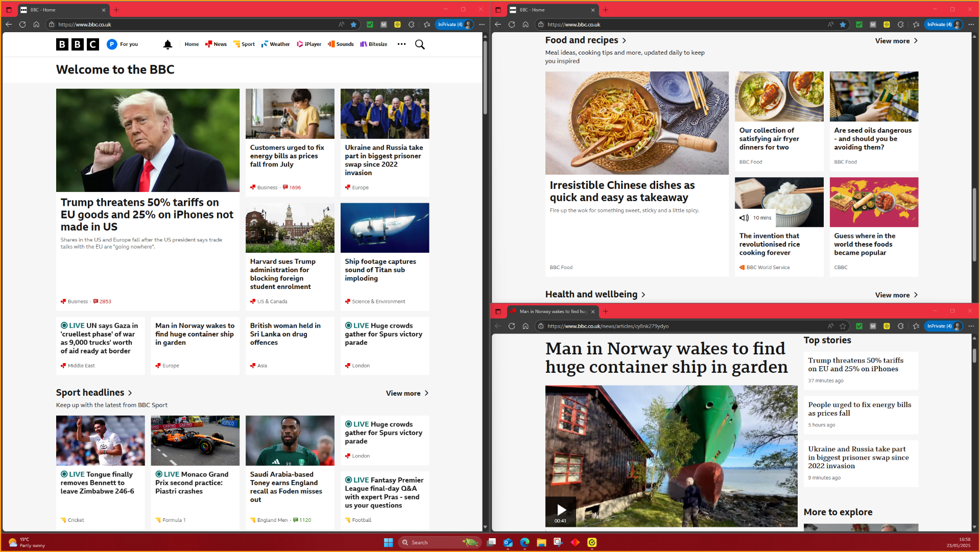This screenshot has height=552, width=980.
Task: Open Settings and more menu in left browser window
Action: [x=482, y=25]
